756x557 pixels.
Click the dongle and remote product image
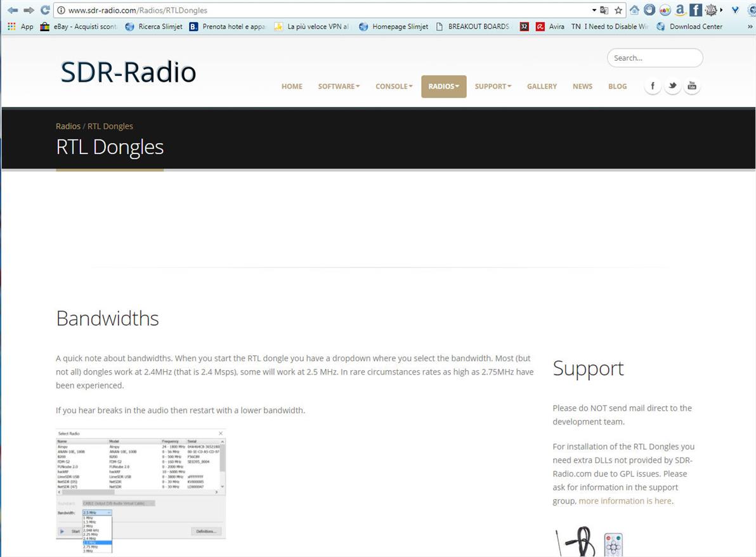point(589,542)
